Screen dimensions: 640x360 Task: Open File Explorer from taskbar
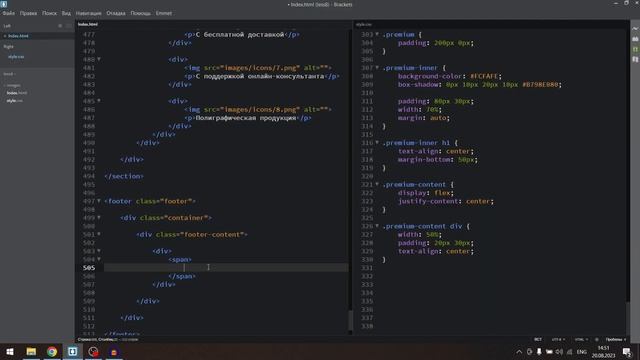click(x=31, y=351)
